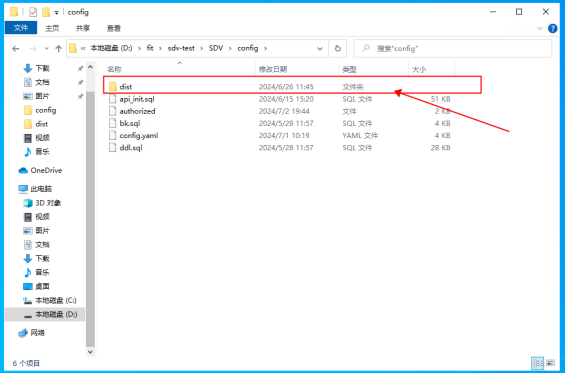Click the 51 KB size cell
The height and width of the screenshot is (373, 565).
tap(440, 99)
